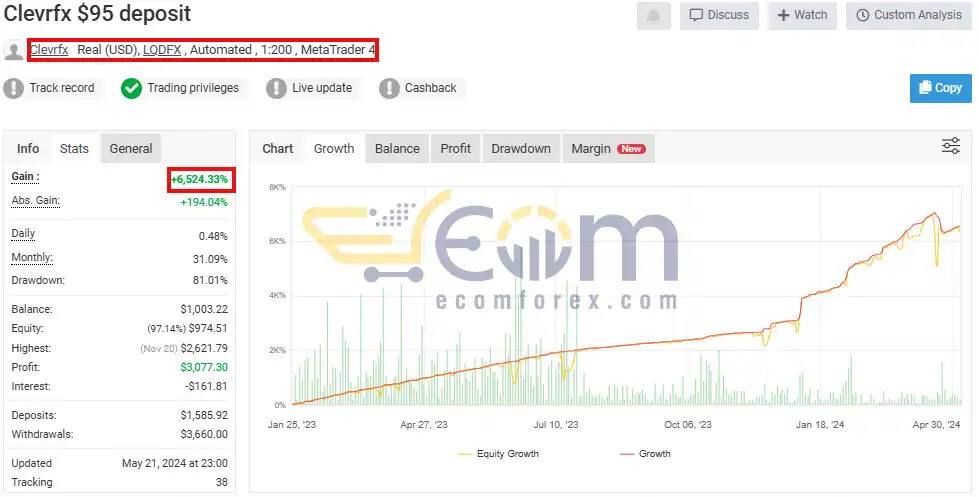Select the Chart tab label
Image resolution: width=979 pixels, height=497 pixels.
(x=278, y=149)
